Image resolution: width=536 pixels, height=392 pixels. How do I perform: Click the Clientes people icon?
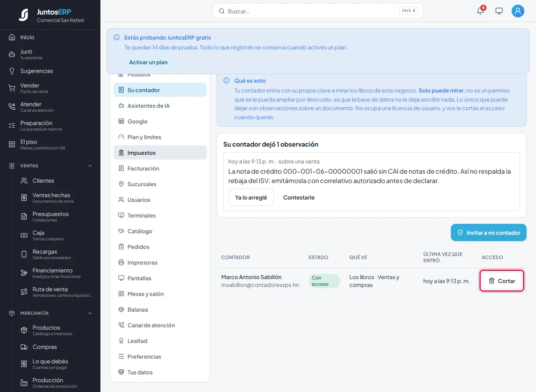(24, 181)
